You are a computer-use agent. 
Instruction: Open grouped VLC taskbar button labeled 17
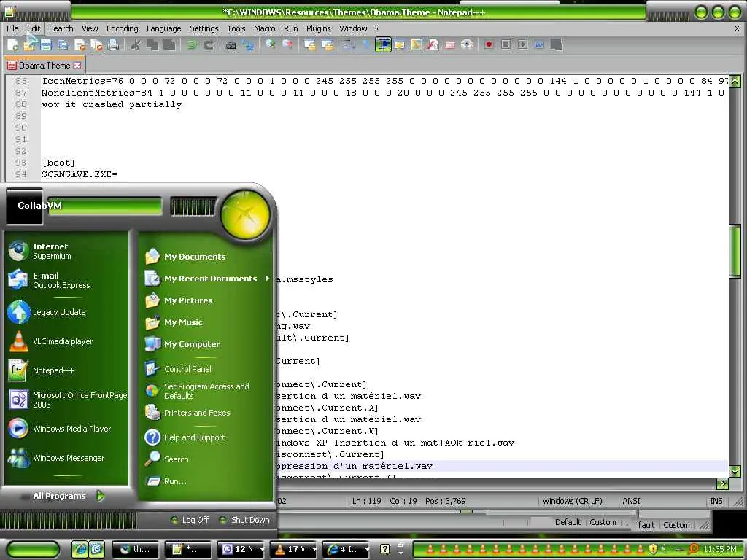[293, 549]
